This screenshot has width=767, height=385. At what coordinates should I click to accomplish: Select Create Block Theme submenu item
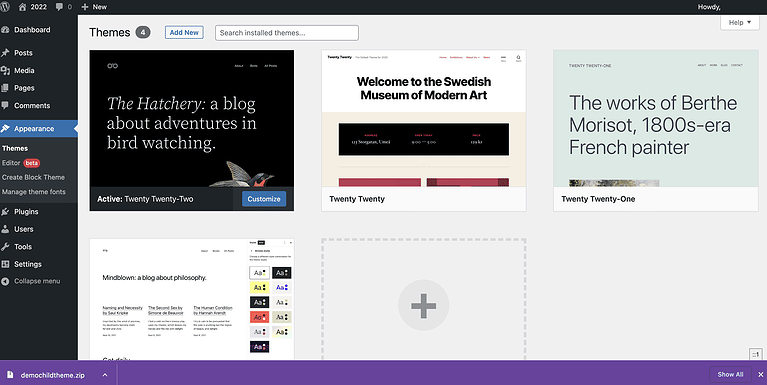coord(33,177)
